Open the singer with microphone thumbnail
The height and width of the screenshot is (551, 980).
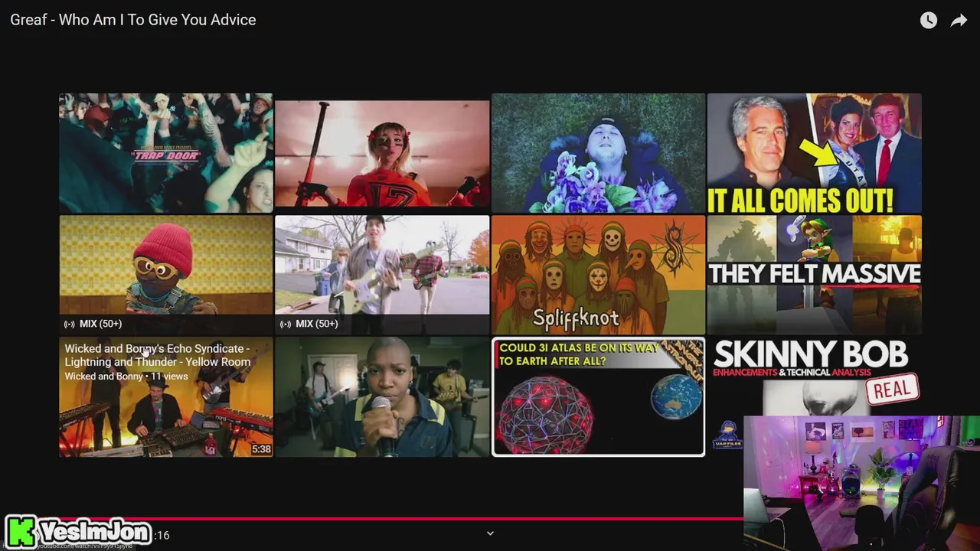382,396
